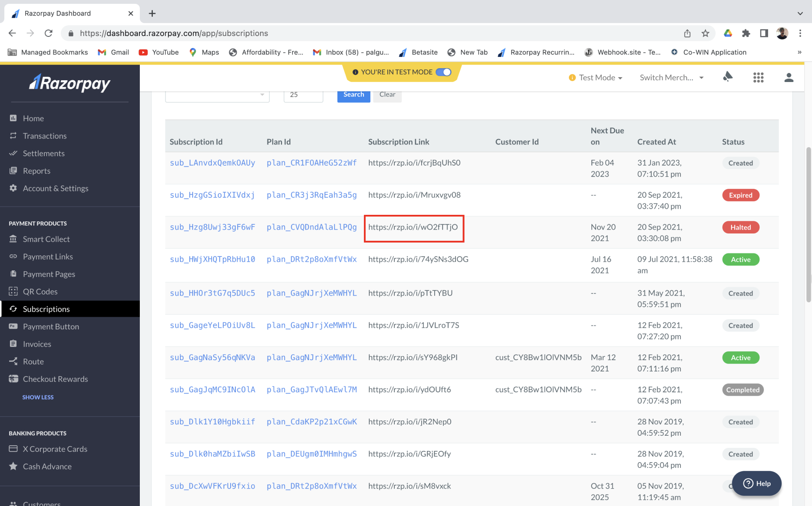The width and height of the screenshot is (812, 506).
Task: Click the Halted status badge
Action: (x=740, y=227)
